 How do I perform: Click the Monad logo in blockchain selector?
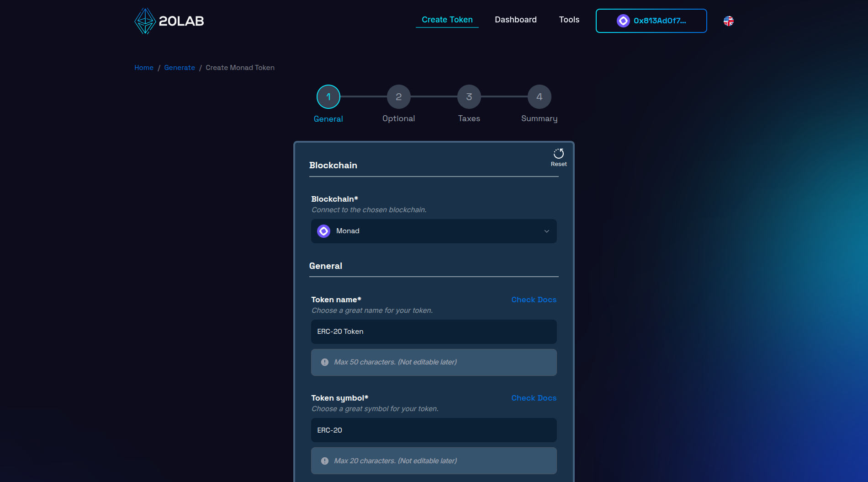[323, 231]
